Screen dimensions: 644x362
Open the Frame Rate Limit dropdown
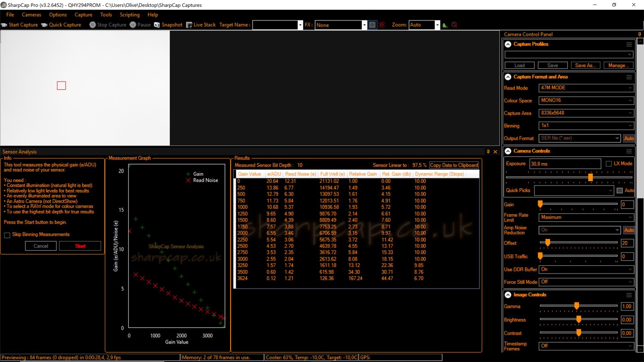[x=586, y=217]
